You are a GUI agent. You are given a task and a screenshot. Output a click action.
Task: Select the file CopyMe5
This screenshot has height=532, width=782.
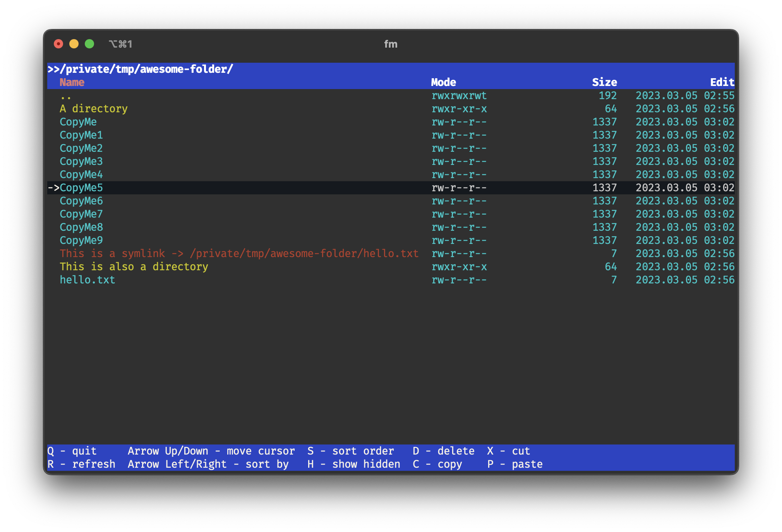click(x=81, y=187)
